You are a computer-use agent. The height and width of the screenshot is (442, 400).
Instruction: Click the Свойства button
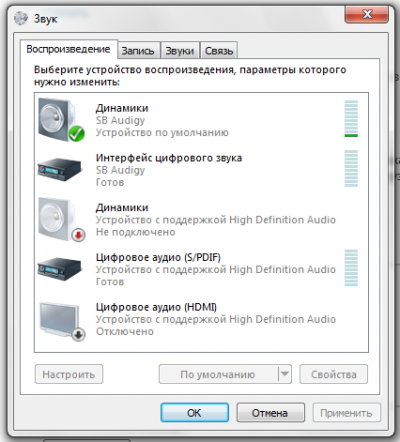334,374
